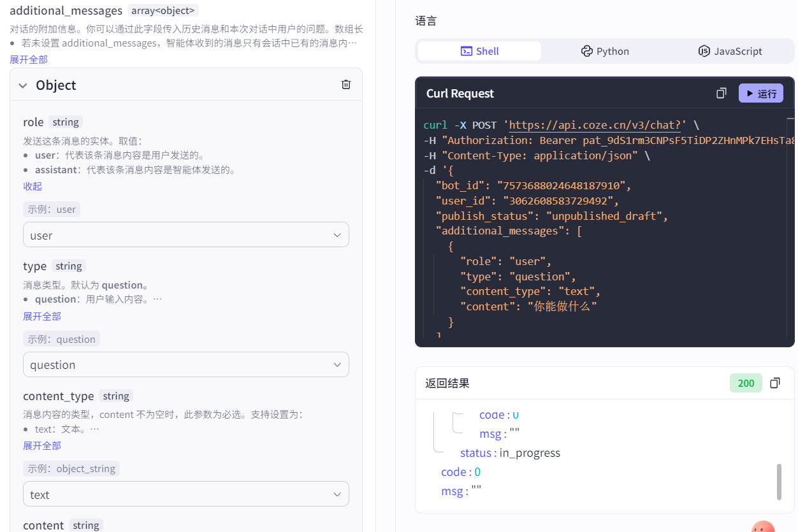Switch to the JavaScript language tab
Viewport: 798px width, 532px height.
tap(730, 51)
